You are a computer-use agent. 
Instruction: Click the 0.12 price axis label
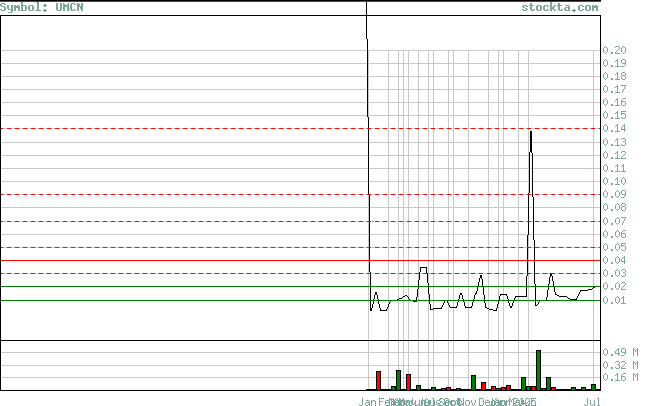[614, 155]
